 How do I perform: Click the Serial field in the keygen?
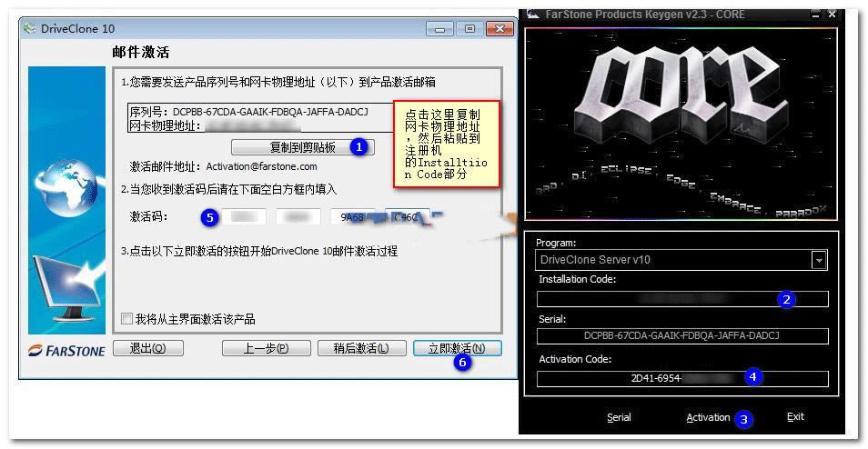point(682,335)
